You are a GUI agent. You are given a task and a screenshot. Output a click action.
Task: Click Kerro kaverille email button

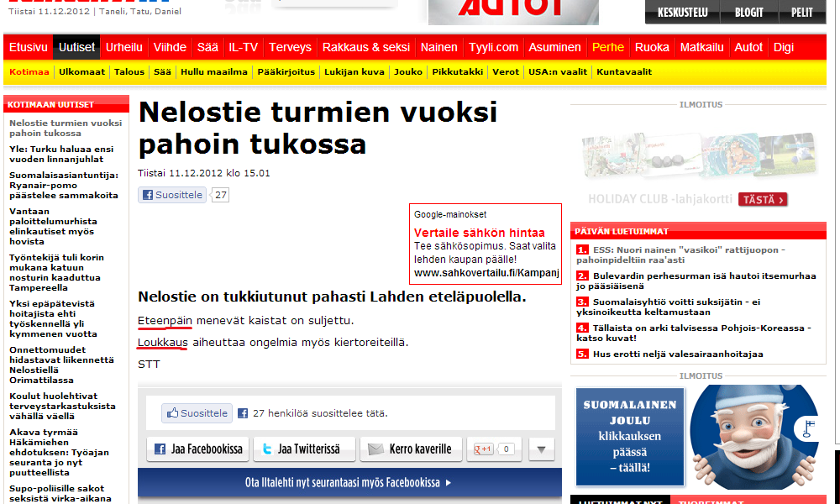[411, 449]
